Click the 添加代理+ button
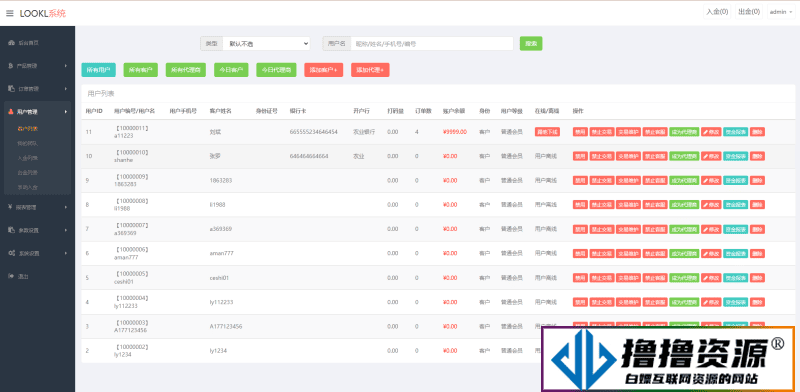 [370, 70]
